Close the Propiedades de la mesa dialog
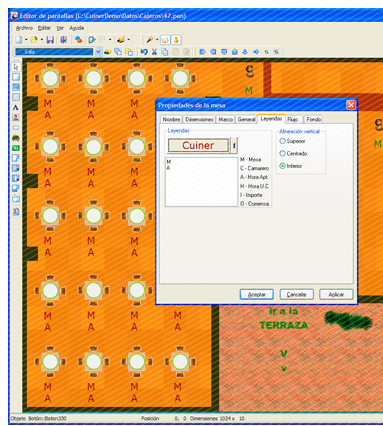This screenshot has width=383, height=426. (x=351, y=105)
